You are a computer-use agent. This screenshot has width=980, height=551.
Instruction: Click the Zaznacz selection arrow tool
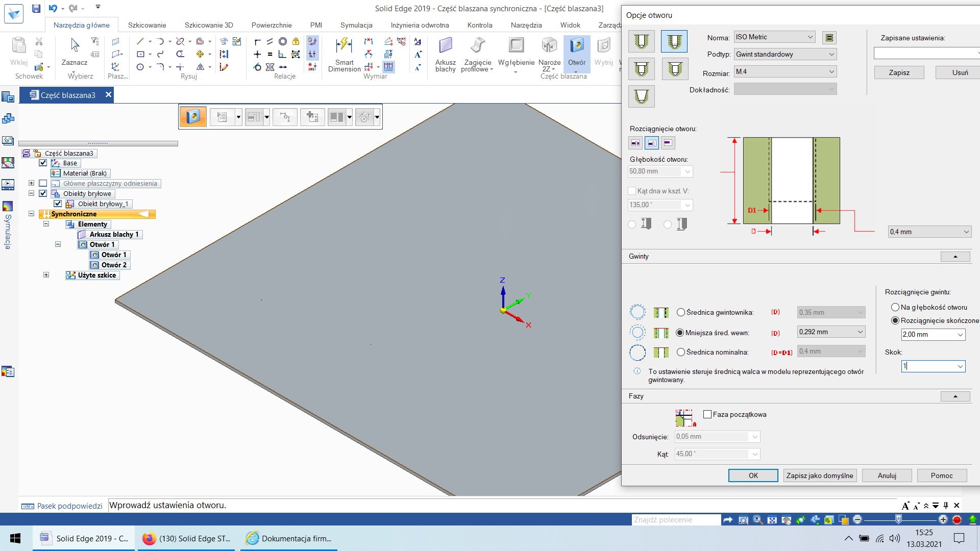pos(75,52)
